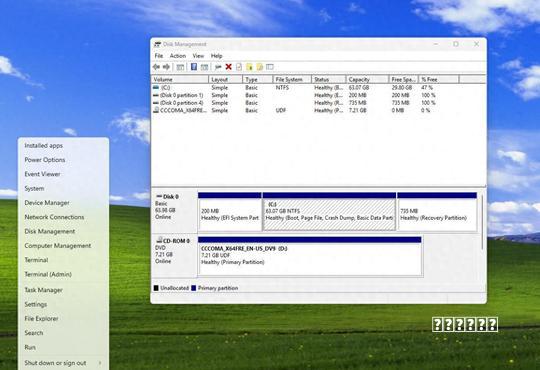Expand Shut down or sign out submenu arrow

pos(100,363)
